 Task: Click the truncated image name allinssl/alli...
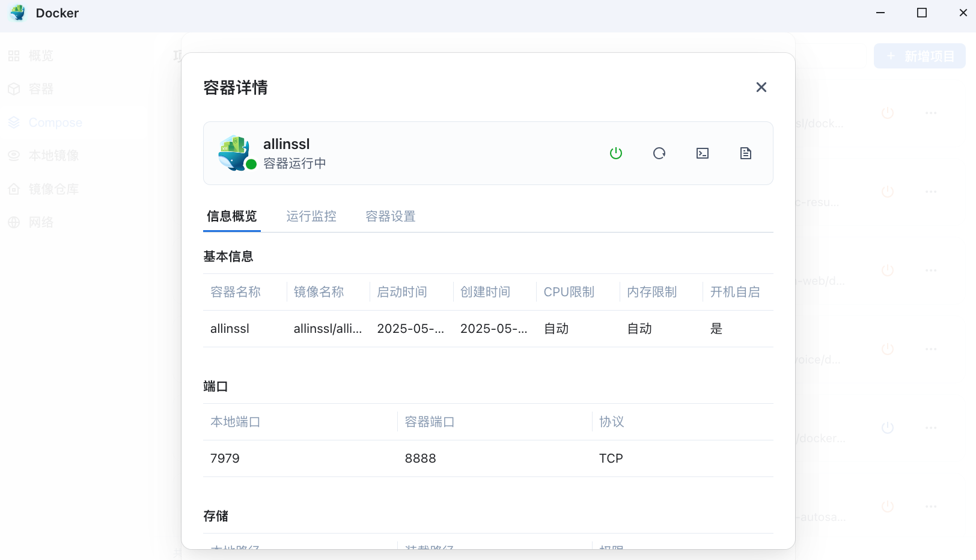click(x=328, y=329)
